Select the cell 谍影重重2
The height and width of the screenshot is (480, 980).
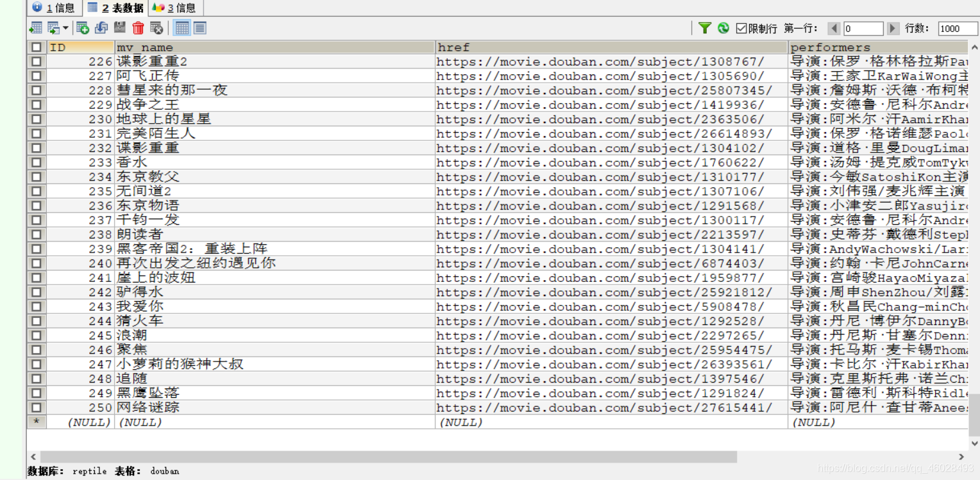point(275,62)
